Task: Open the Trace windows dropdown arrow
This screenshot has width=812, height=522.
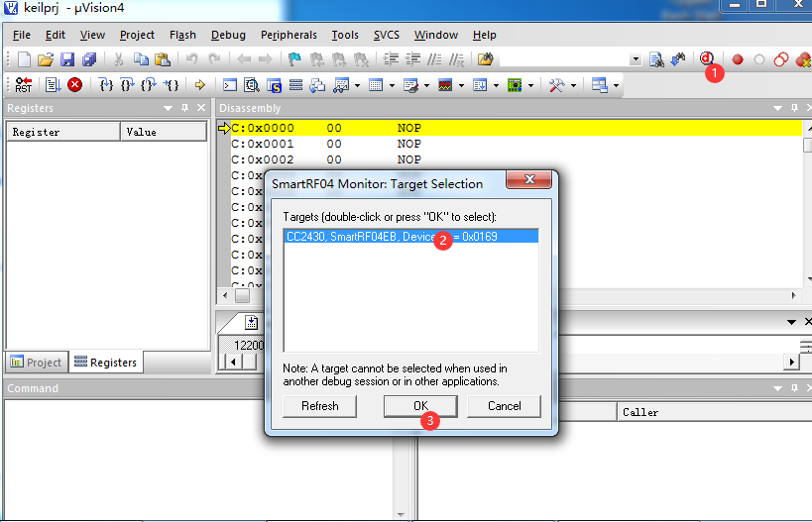Action: point(496,85)
